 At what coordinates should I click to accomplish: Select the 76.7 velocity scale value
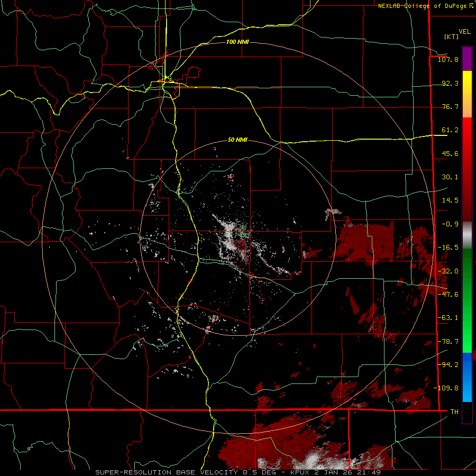coord(450,106)
